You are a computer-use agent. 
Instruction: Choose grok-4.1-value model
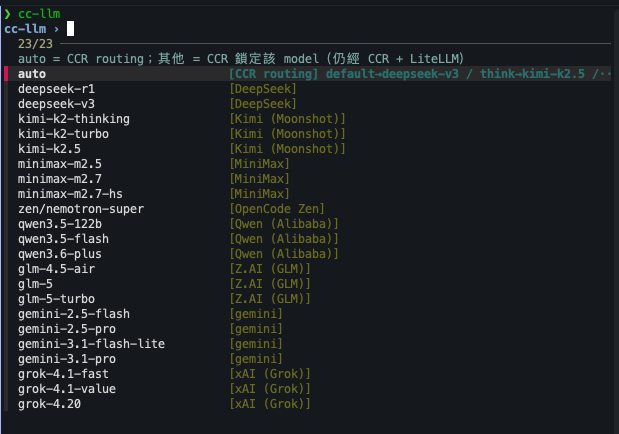click(310, 389)
